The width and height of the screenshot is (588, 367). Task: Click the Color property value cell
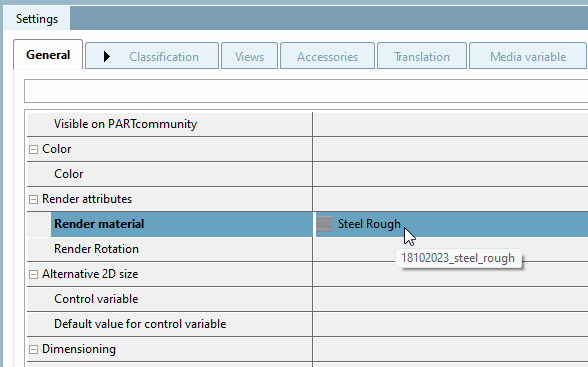450,174
